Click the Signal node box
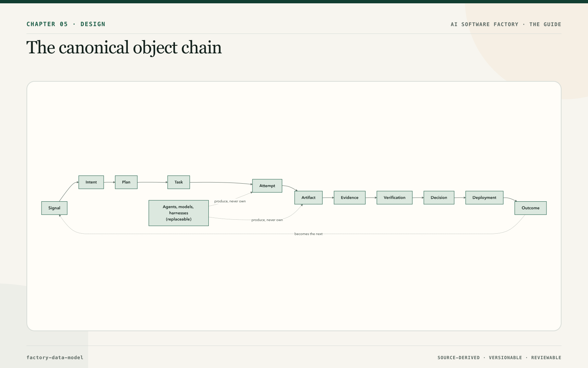Viewport: 588px width, 368px height. [x=54, y=208]
